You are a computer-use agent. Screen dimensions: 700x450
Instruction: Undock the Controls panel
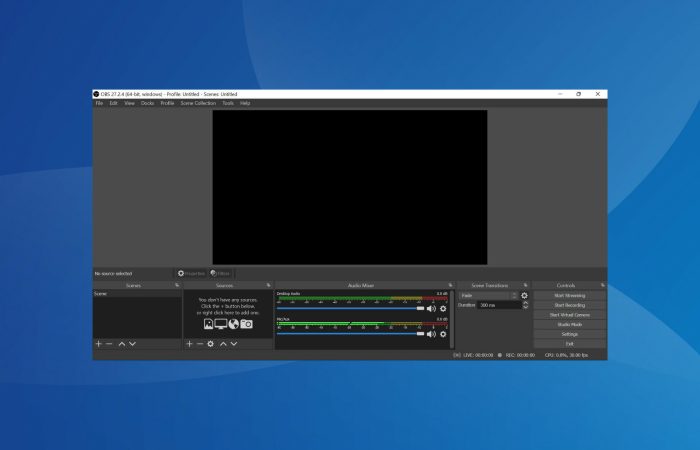[603, 285]
